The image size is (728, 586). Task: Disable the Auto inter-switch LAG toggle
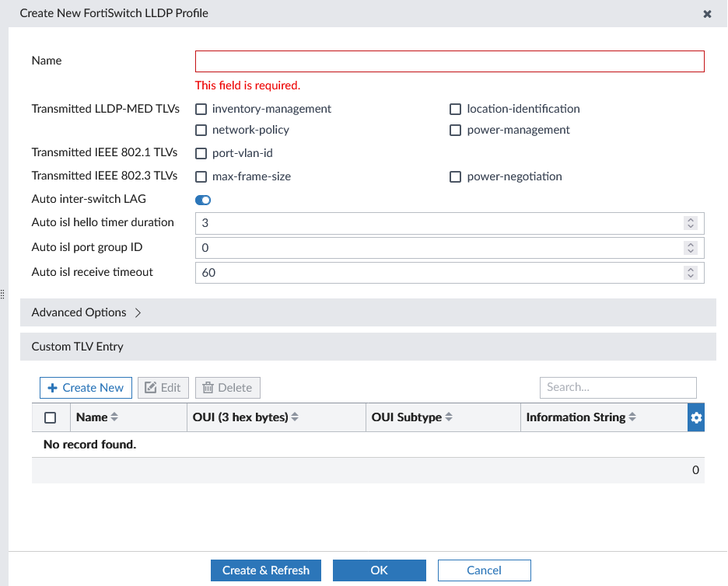pyautogui.click(x=202, y=200)
